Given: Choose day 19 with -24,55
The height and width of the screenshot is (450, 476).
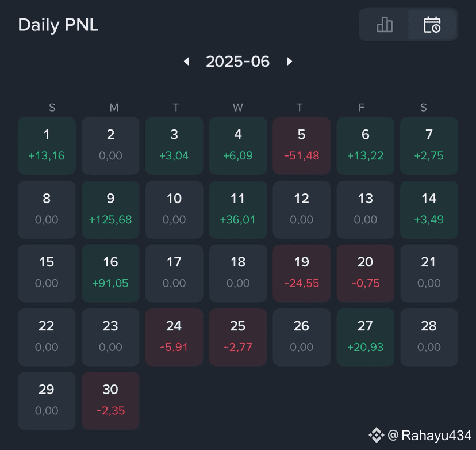Looking at the screenshot, I should [302, 273].
